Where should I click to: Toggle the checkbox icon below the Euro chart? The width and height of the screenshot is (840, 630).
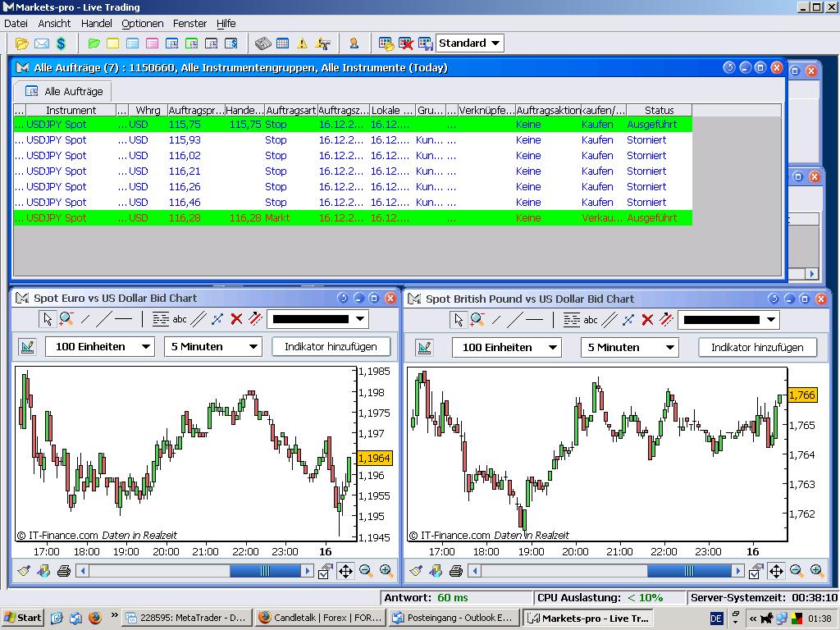[325, 571]
